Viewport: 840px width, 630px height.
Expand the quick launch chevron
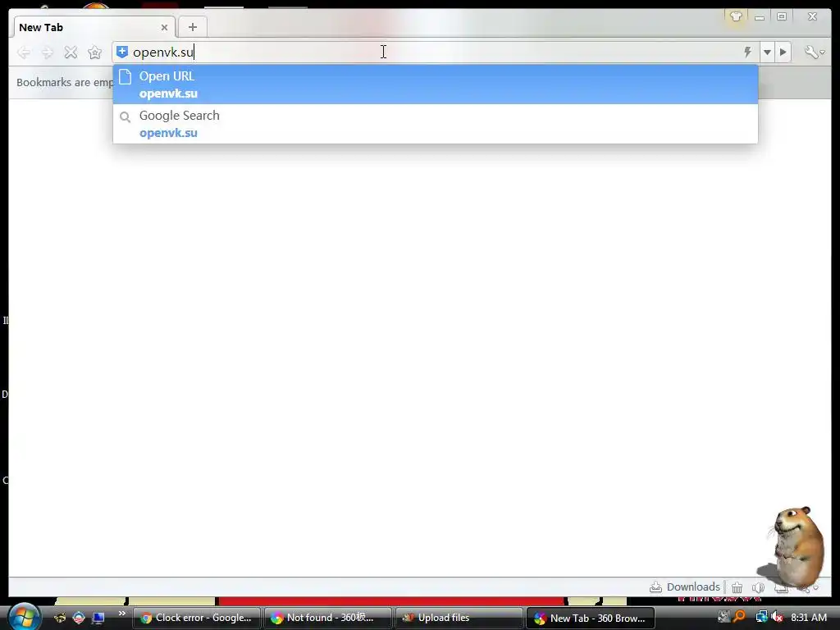click(x=122, y=614)
